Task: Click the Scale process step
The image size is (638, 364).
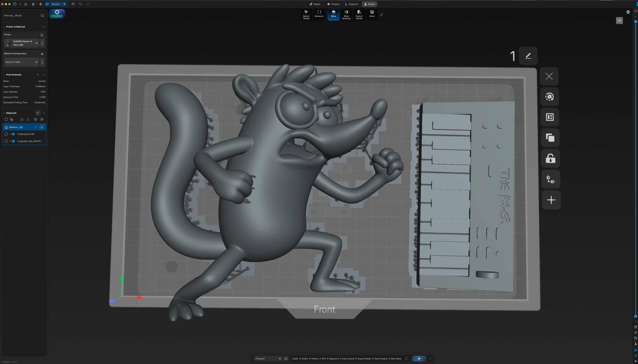Action: tap(295, 359)
